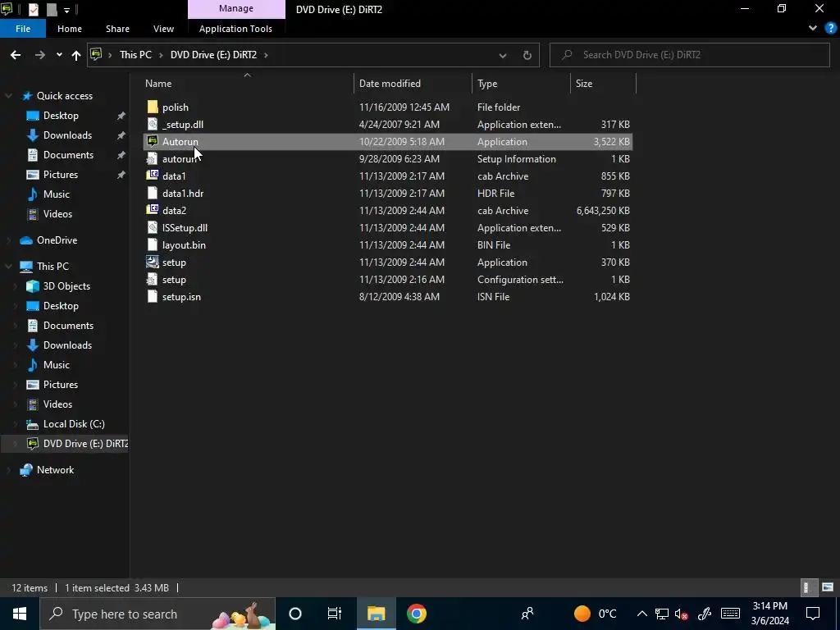Open pinned Pictures under Quick access
The width and height of the screenshot is (840, 630).
pos(61,175)
